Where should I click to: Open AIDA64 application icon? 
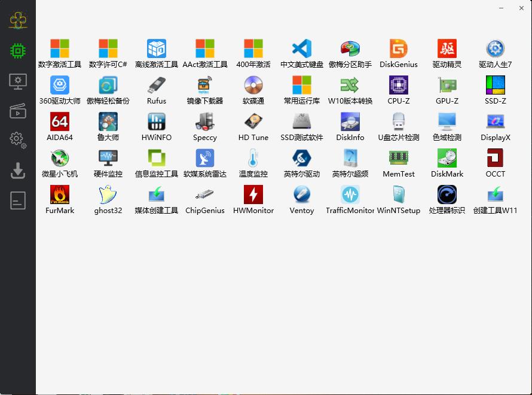[x=60, y=122]
